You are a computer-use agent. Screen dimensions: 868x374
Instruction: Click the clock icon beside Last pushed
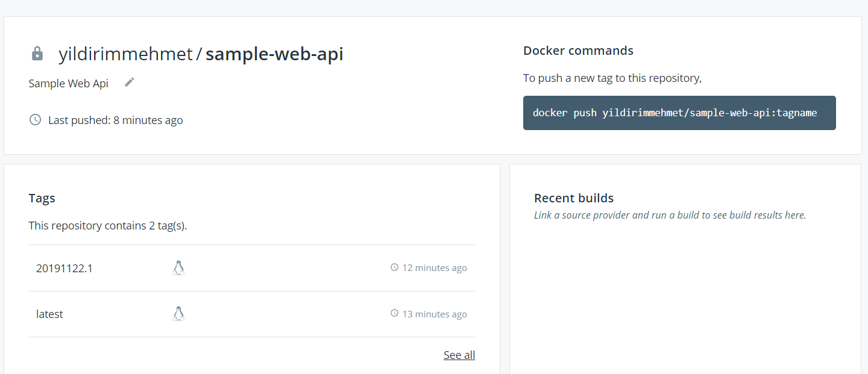tap(35, 120)
